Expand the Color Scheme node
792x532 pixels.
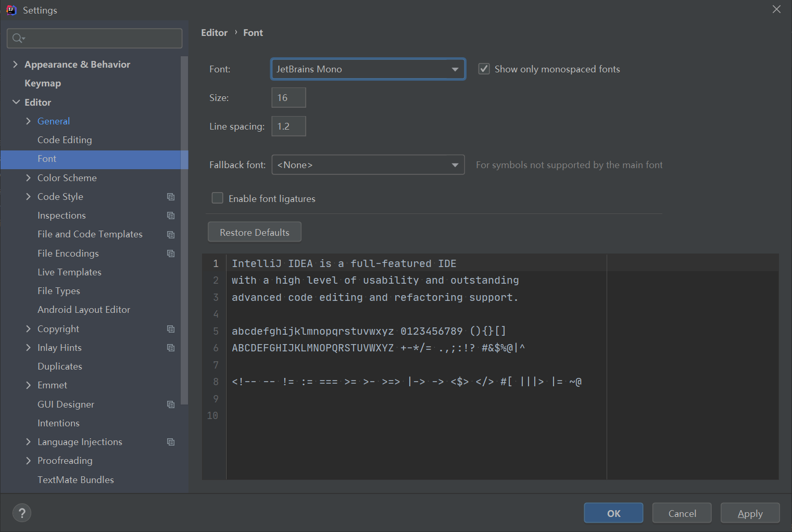pyautogui.click(x=29, y=178)
